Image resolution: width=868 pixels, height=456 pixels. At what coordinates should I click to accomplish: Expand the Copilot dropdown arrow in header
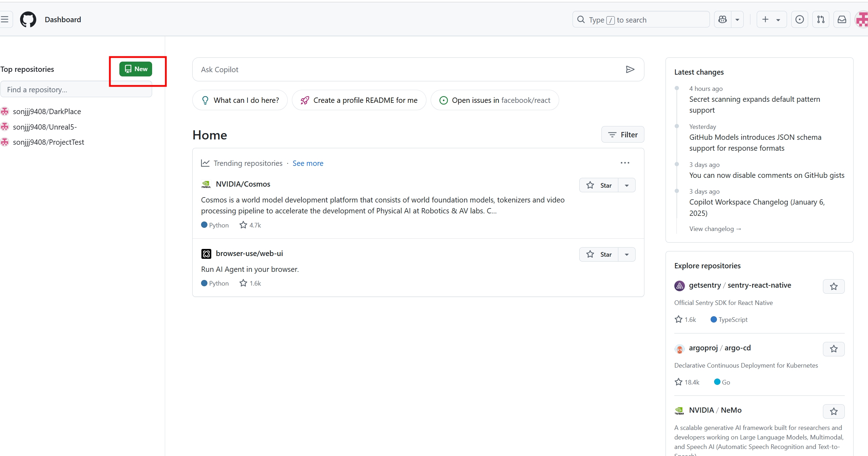point(737,19)
